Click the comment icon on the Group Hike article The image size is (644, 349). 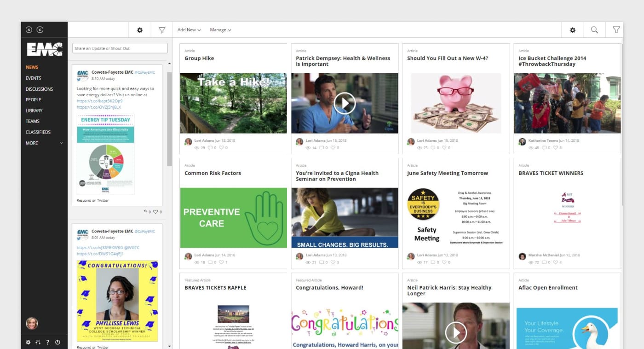tap(210, 148)
